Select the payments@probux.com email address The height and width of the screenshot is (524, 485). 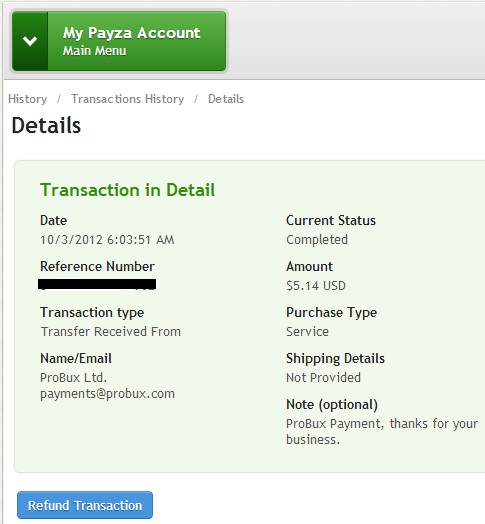[x=107, y=394]
